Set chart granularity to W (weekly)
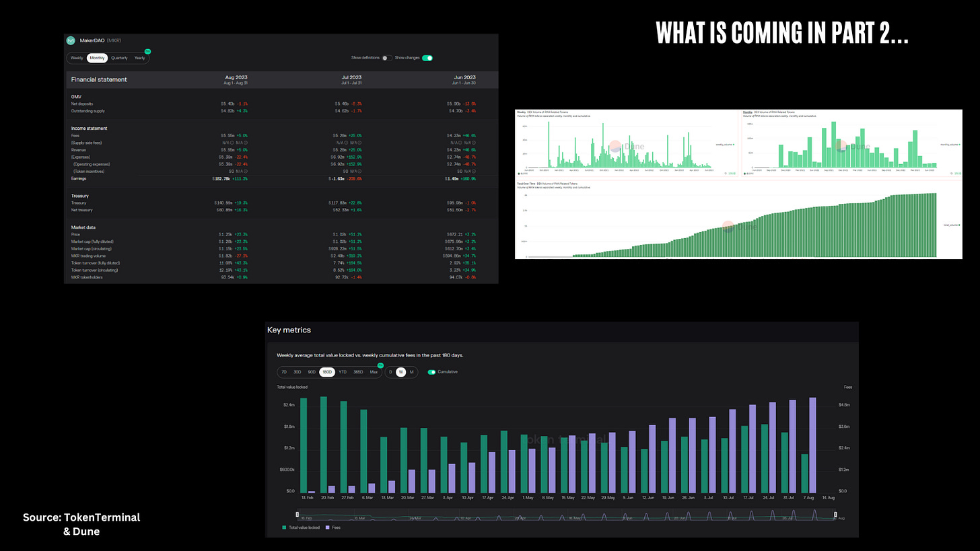 tap(400, 372)
